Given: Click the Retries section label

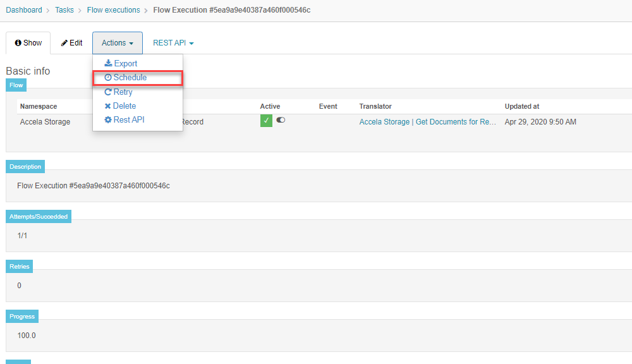Looking at the screenshot, I should tap(20, 267).
